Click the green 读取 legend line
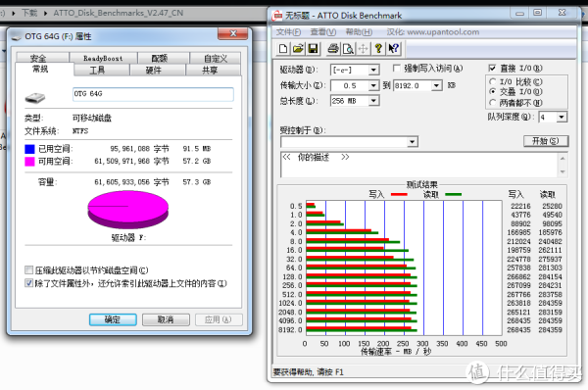The image size is (588, 390). pyautogui.click(x=454, y=194)
